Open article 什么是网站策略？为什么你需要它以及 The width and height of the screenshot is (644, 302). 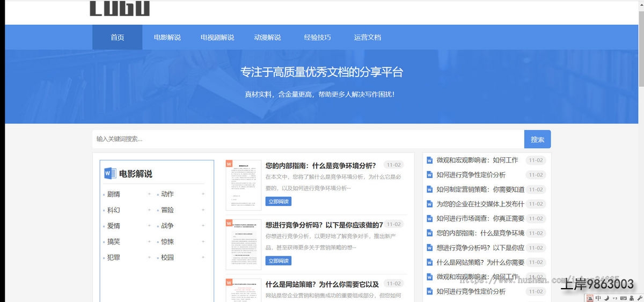pos(322,284)
